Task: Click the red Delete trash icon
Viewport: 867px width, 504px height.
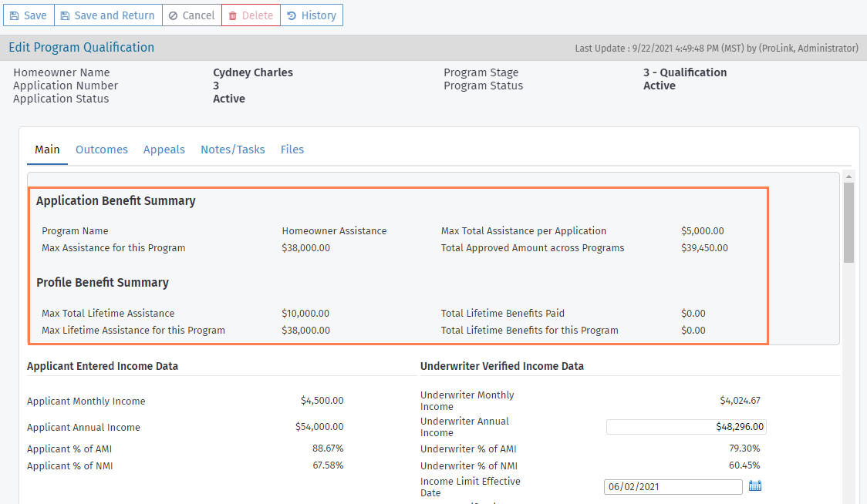Action: [x=233, y=15]
